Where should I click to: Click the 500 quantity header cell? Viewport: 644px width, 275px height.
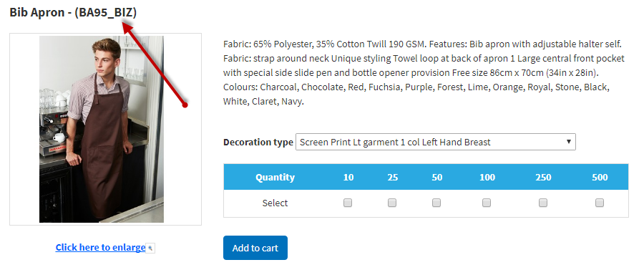tap(600, 177)
